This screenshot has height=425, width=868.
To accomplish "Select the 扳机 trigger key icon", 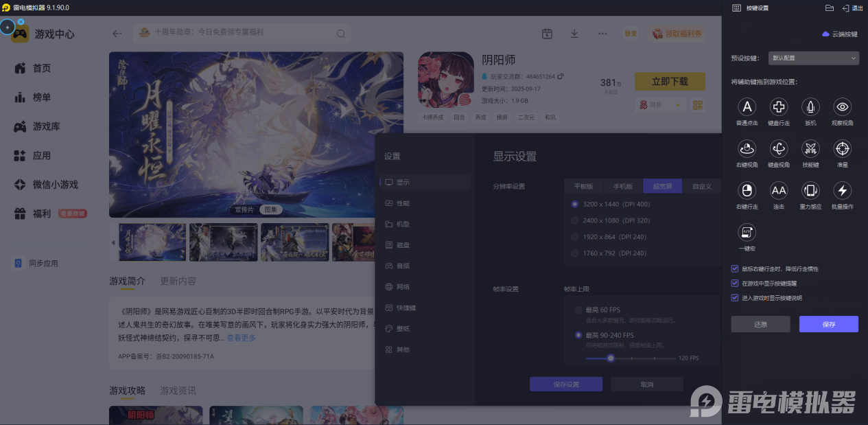I will pos(811,106).
